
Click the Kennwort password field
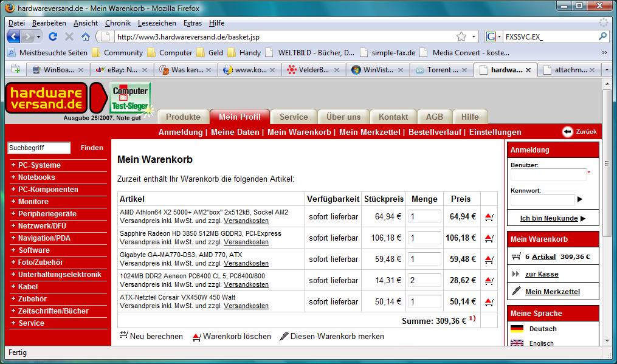[x=543, y=199]
